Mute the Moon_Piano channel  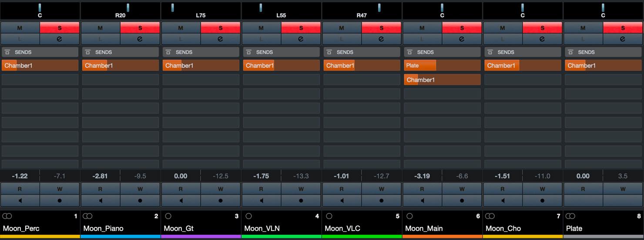coord(101,28)
